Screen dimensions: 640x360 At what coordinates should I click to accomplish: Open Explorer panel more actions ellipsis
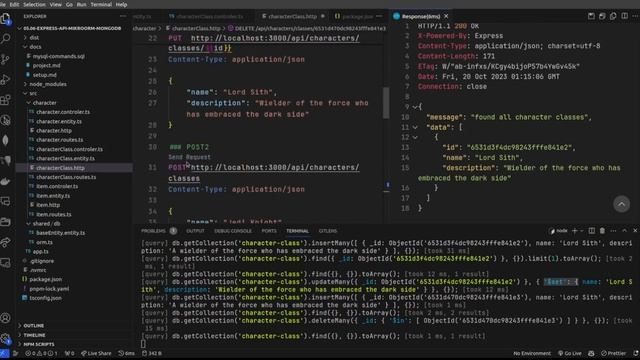point(123,16)
